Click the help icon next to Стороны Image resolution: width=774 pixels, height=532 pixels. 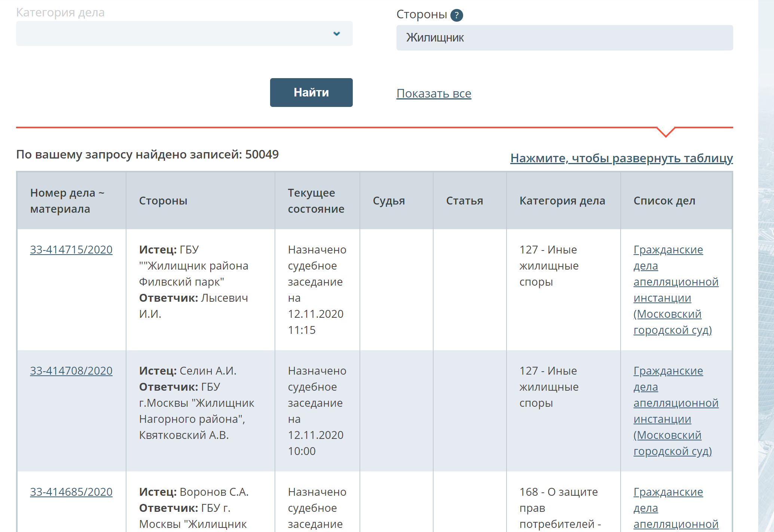[456, 15]
